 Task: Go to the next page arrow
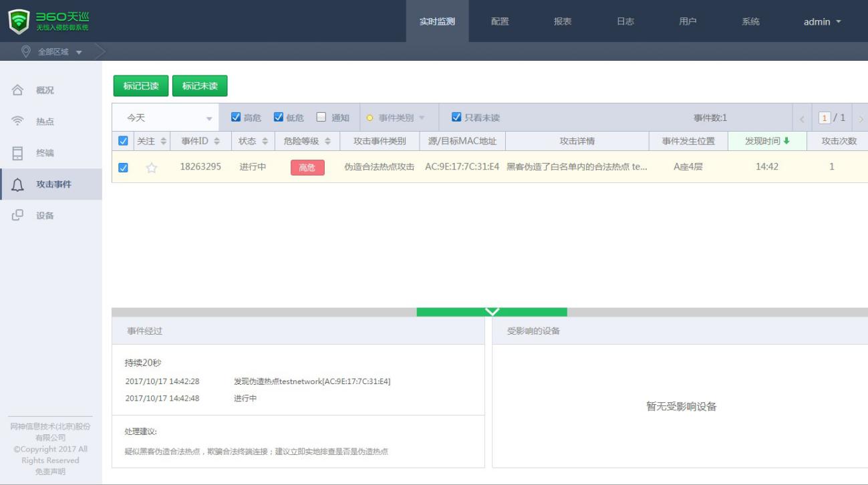(x=861, y=118)
